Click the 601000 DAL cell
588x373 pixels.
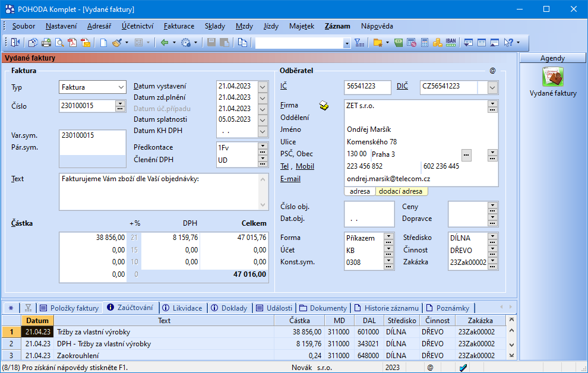(369, 332)
